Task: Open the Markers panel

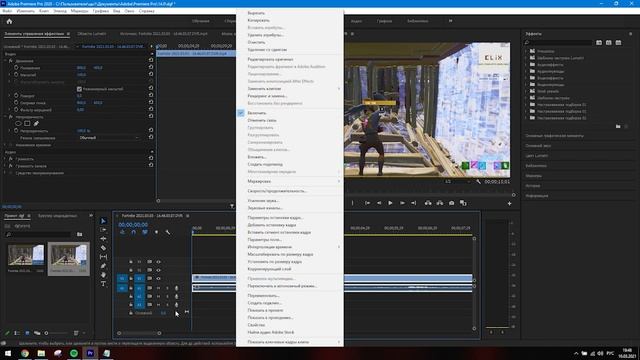Action: (533, 176)
